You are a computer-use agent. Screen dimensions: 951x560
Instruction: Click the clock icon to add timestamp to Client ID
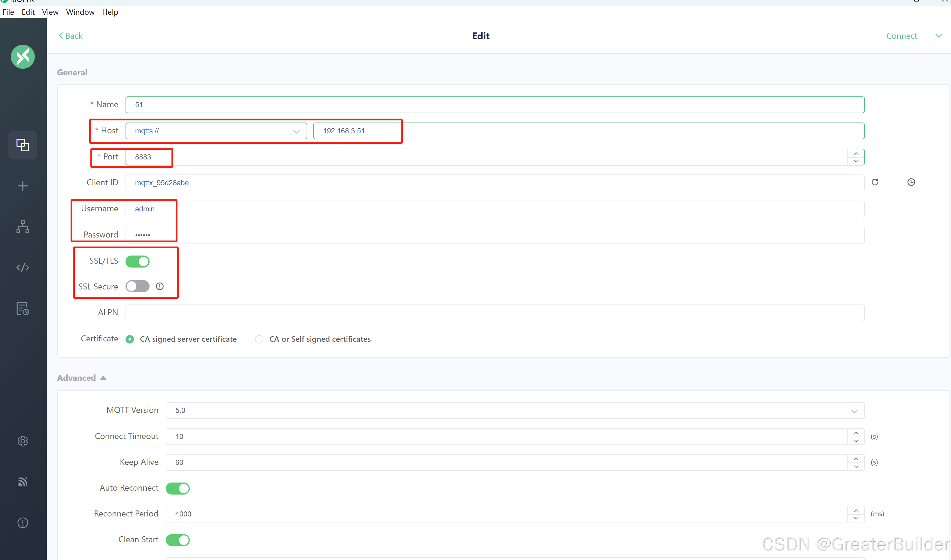pos(911,182)
